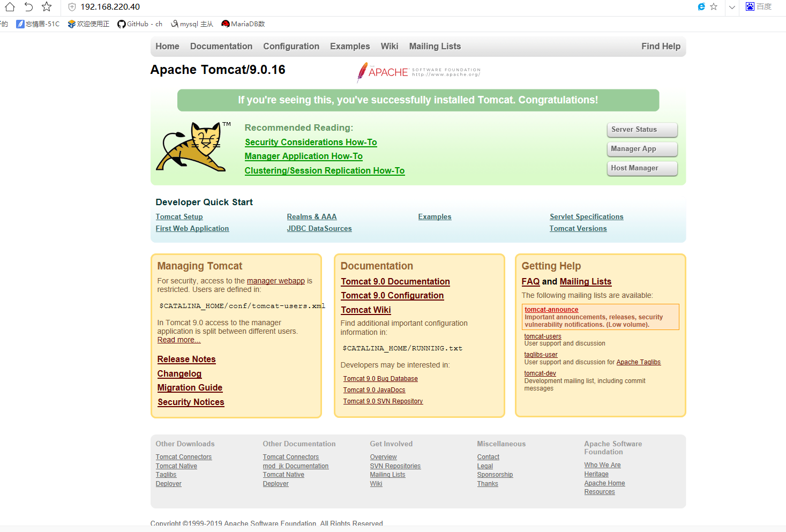Open Tomcat 9.0 JavaDocs link
The height and width of the screenshot is (532, 786).
pos(375,391)
